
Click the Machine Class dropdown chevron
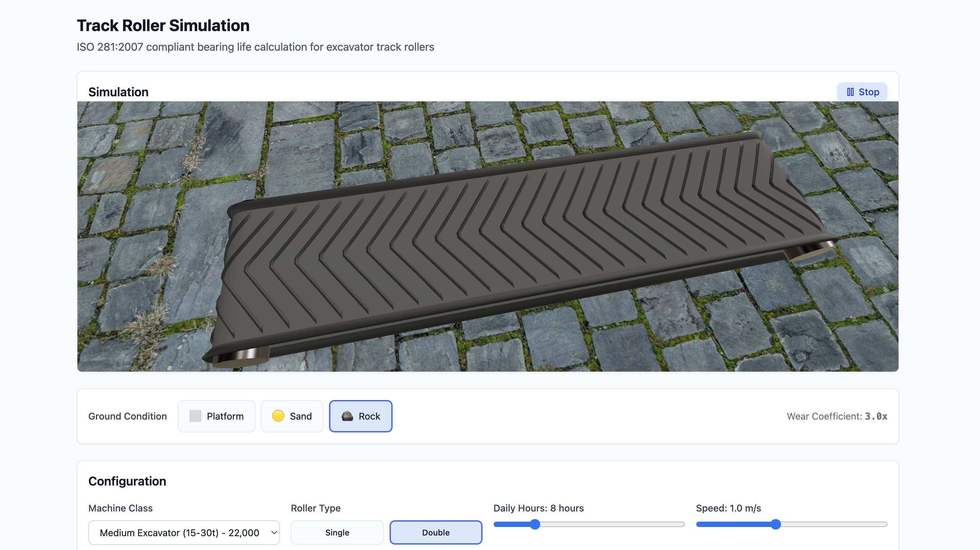[274, 532]
